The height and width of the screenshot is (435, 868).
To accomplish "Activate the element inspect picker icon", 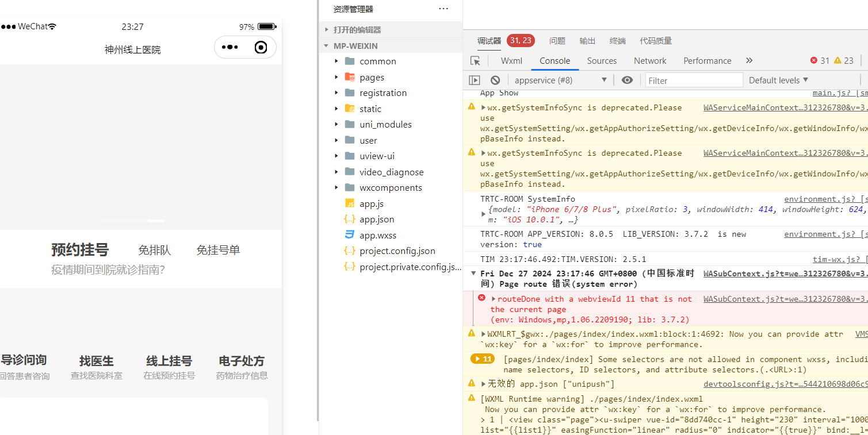I will pyautogui.click(x=475, y=61).
